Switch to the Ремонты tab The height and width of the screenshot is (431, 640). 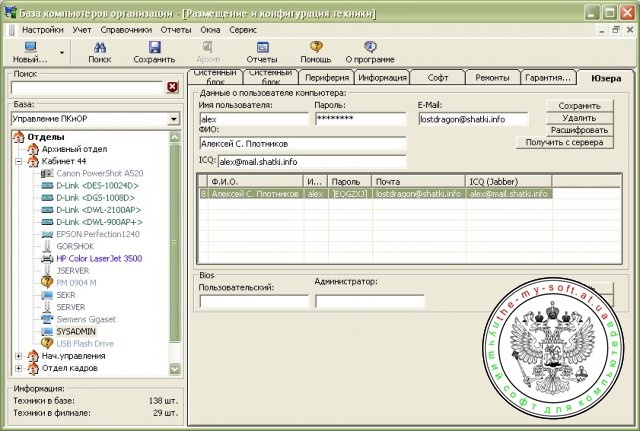click(x=492, y=78)
